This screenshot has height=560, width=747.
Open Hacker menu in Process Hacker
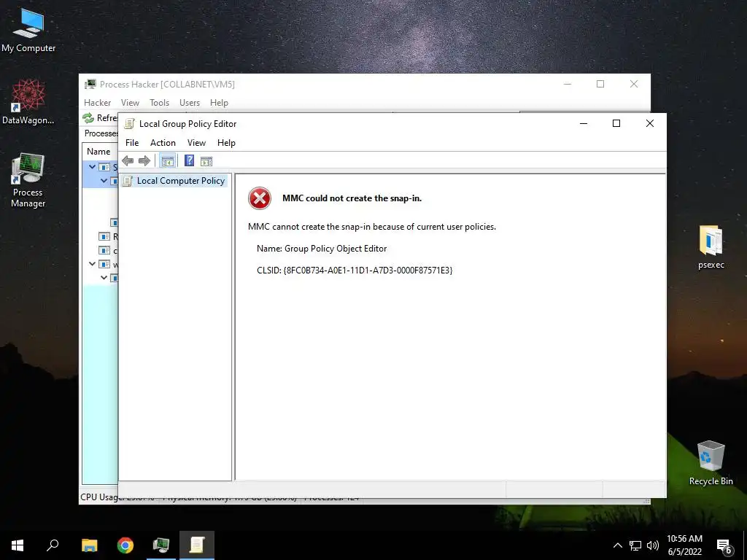point(97,103)
